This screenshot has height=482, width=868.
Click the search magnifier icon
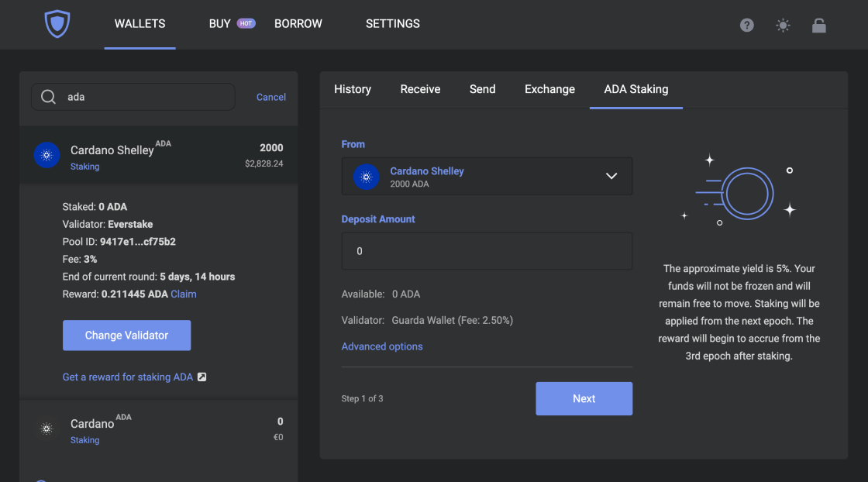point(48,97)
